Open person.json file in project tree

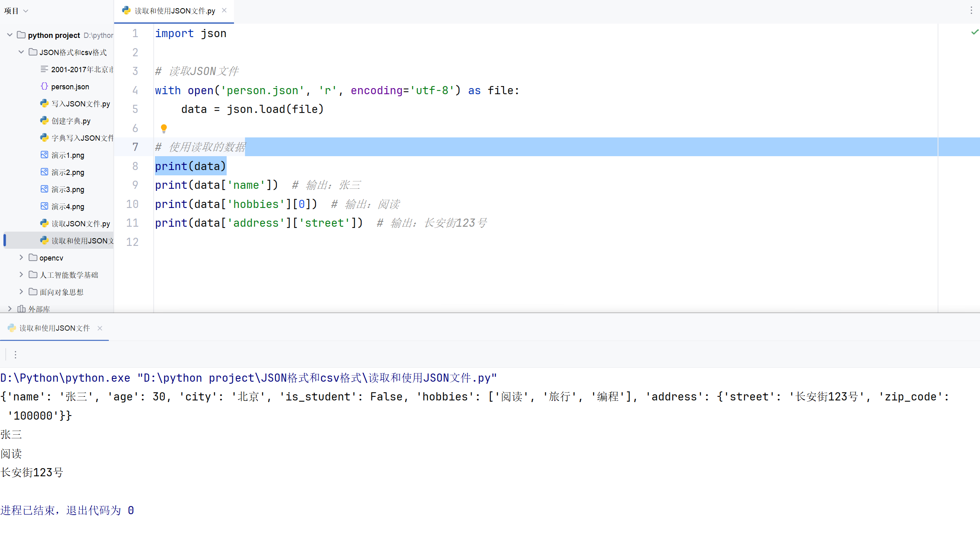[70, 87]
